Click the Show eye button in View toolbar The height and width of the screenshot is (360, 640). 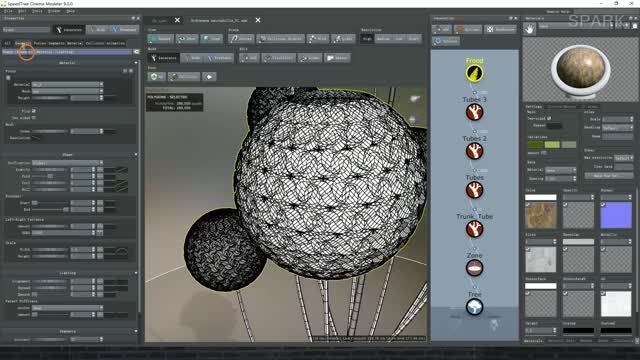[187, 39]
